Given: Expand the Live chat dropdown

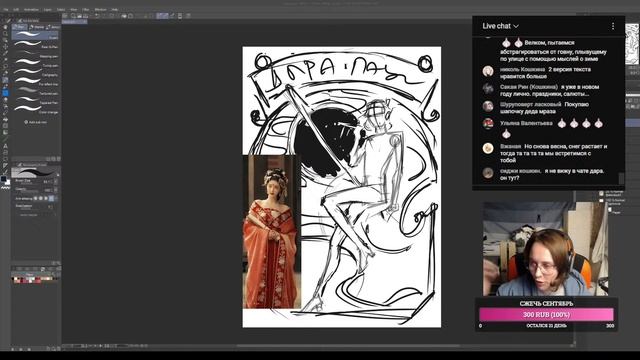Looking at the screenshot, I should click(500, 26).
